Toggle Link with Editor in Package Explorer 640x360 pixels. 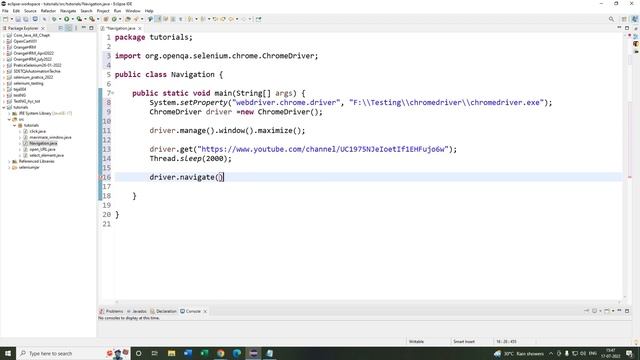69,28
